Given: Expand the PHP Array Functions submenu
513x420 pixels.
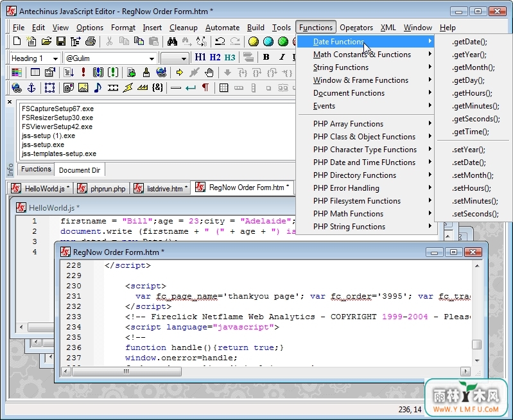Looking at the screenshot, I should (x=367, y=124).
